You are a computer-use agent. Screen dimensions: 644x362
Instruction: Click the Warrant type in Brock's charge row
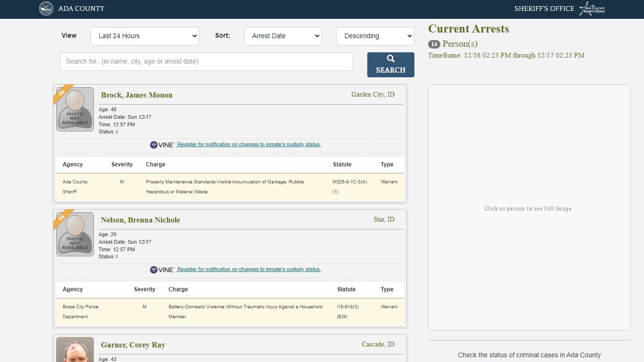(x=389, y=182)
